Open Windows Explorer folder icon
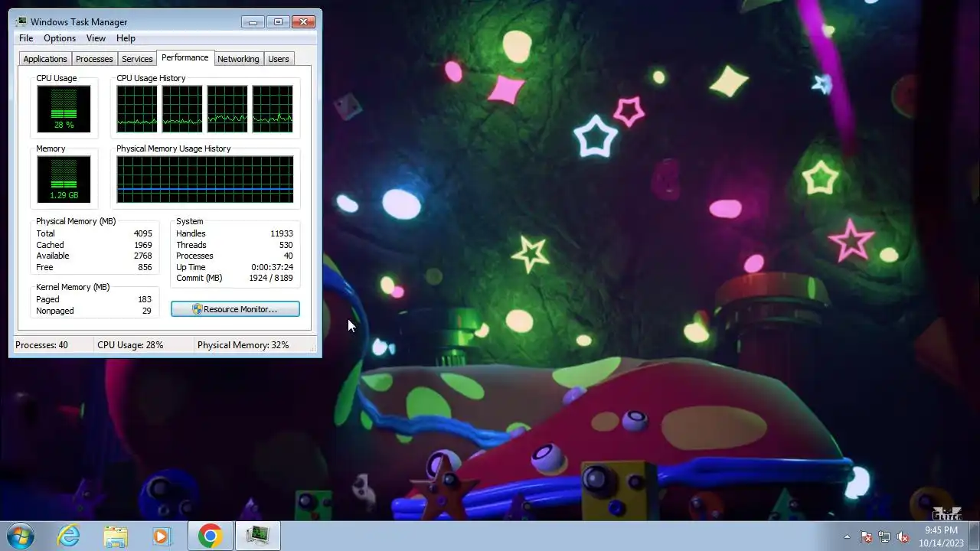Image resolution: width=980 pixels, height=551 pixels. click(x=116, y=536)
